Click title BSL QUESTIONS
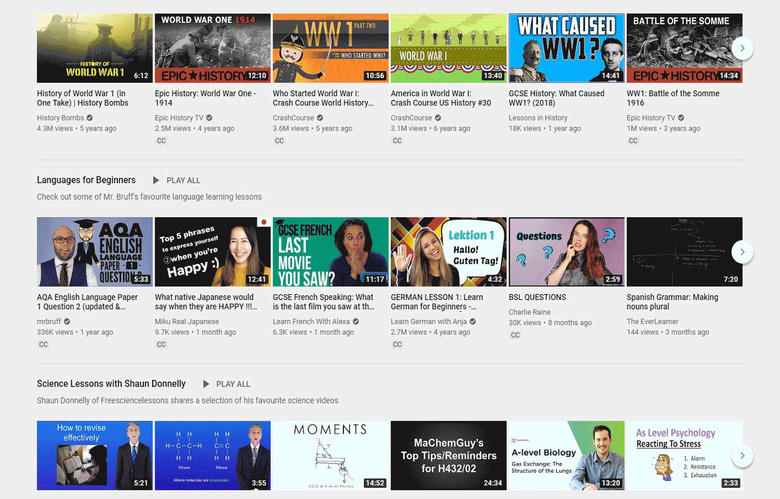 (537, 297)
